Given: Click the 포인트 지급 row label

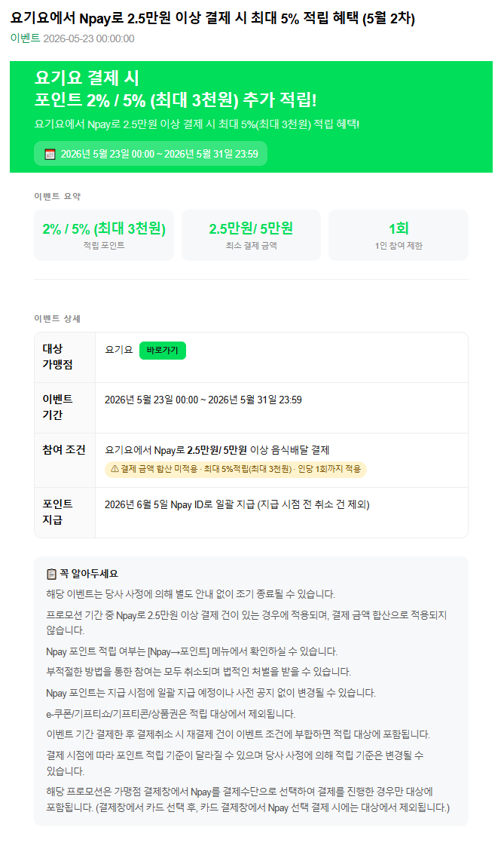Looking at the screenshot, I should click(57, 512).
